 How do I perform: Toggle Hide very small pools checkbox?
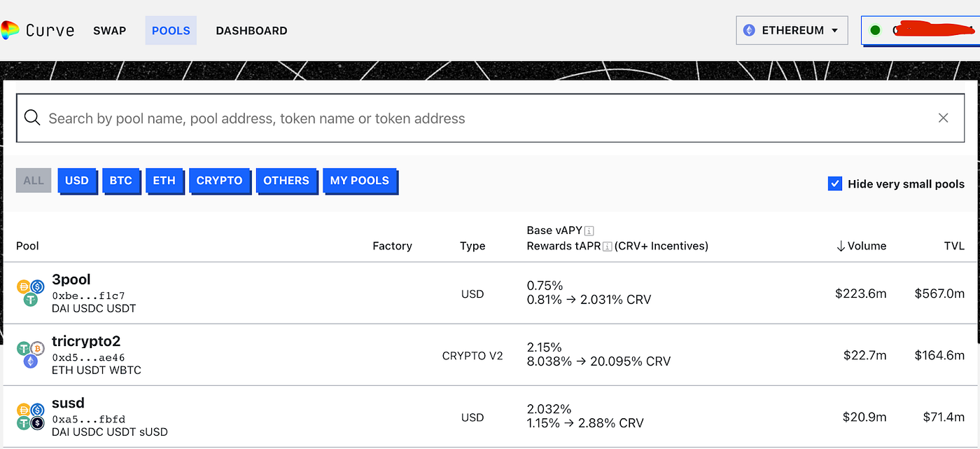point(834,184)
